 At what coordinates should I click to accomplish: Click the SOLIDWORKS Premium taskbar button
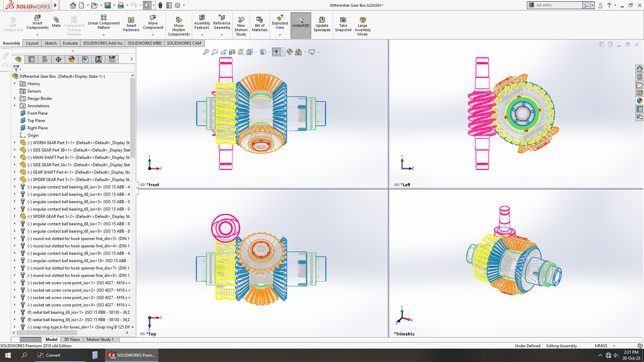[x=131, y=355]
